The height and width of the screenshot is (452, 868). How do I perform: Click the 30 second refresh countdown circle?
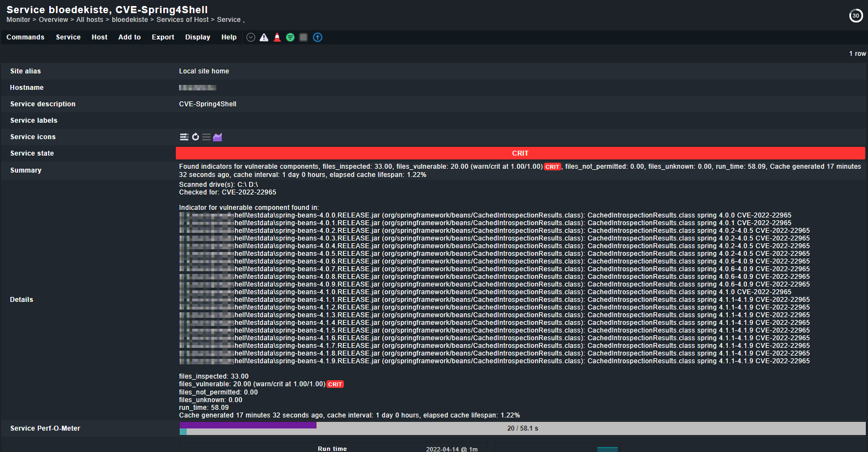(856, 16)
